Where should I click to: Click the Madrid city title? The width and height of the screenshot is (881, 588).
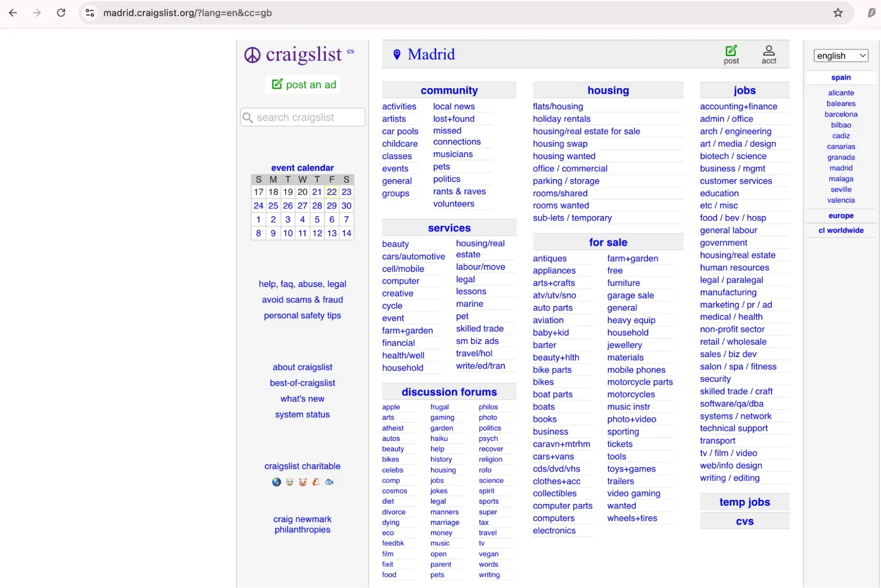[431, 54]
